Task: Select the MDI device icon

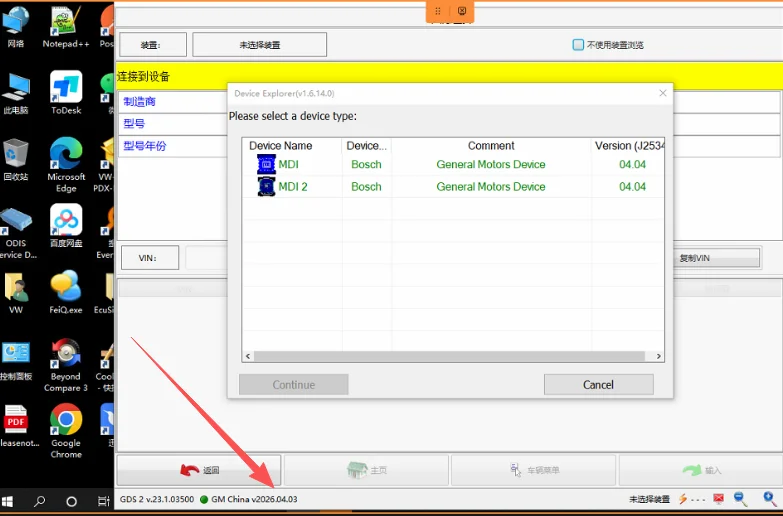Action: point(266,164)
